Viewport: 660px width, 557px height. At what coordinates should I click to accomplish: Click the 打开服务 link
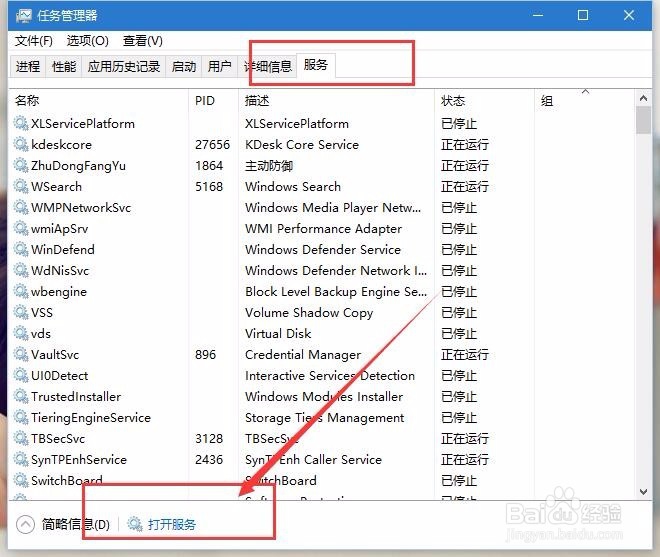(172, 525)
